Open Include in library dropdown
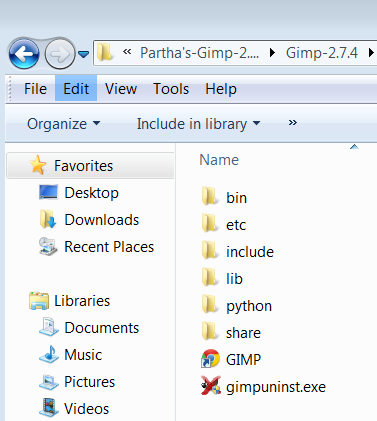This screenshot has height=421, width=377. [x=198, y=124]
